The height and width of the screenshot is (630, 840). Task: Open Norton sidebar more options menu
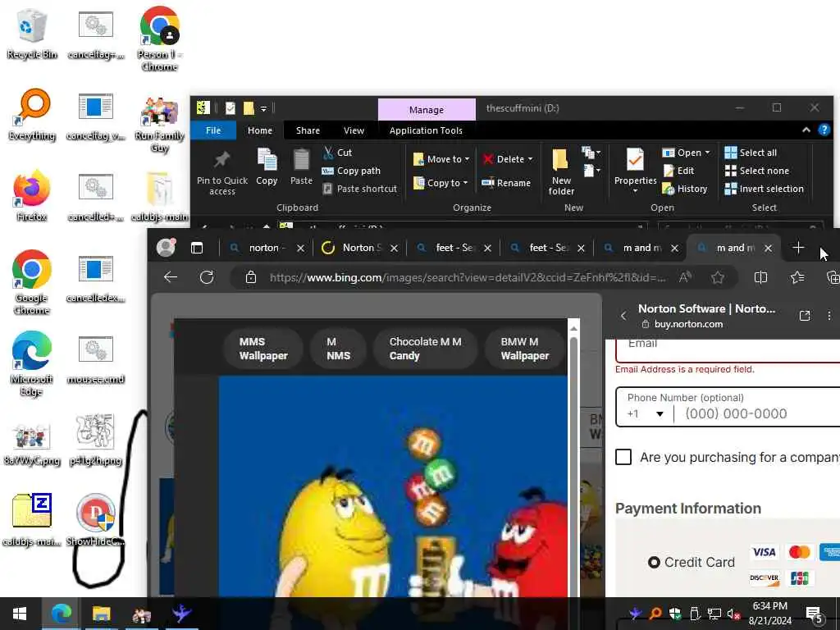(x=829, y=316)
